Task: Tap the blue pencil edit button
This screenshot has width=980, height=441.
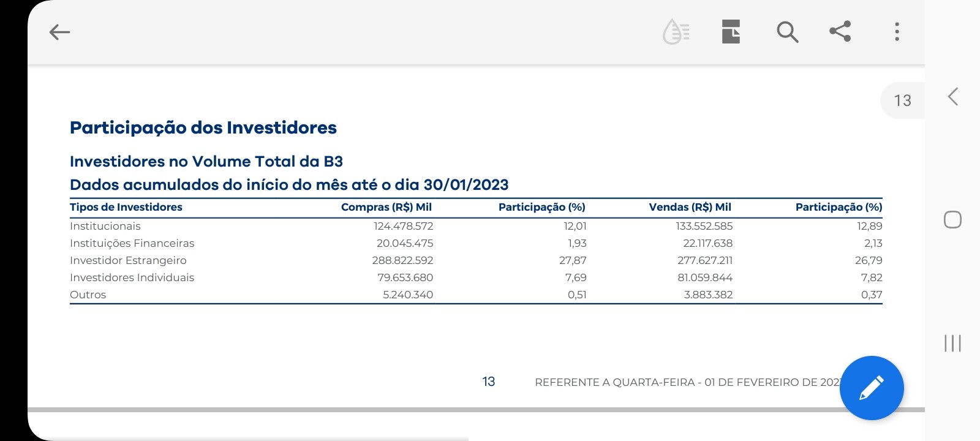Action: (871, 388)
